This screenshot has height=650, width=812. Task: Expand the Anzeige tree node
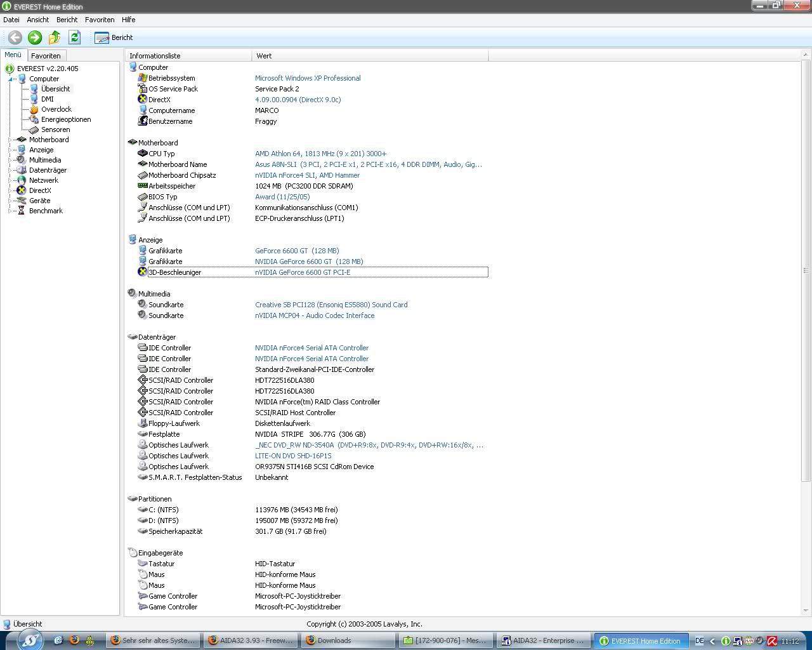click(x=11, y=150)
